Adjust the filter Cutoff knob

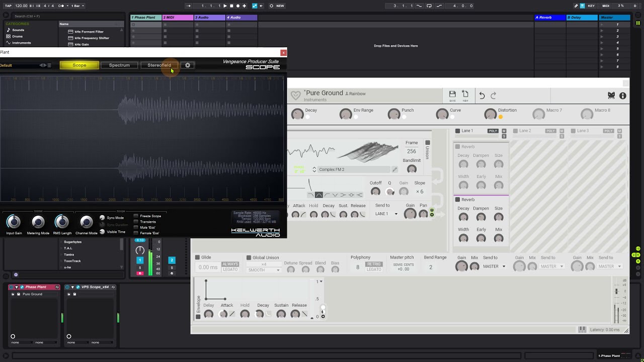(x=375, y=192)
